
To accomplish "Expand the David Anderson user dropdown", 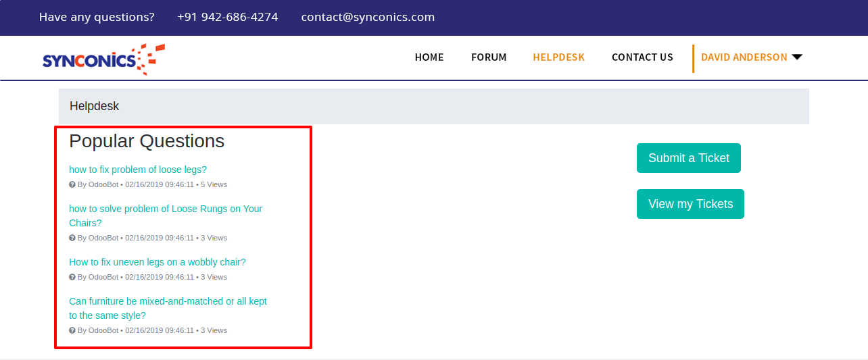I will click(x=752, y=57).
